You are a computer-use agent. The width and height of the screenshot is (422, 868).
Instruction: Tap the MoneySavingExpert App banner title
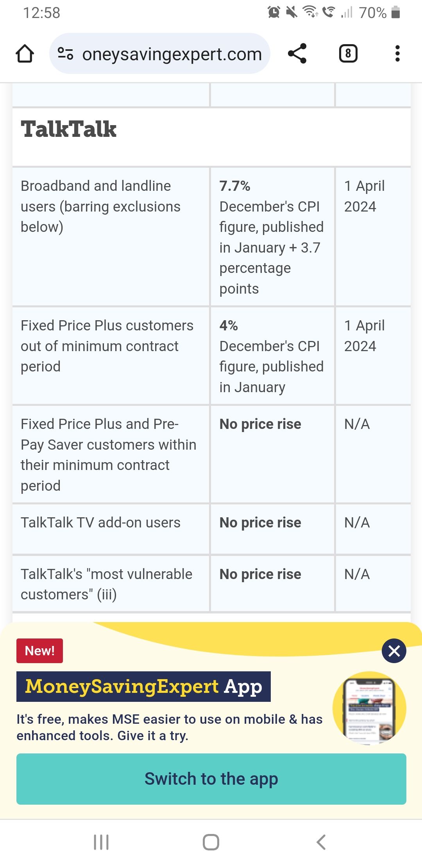143,687
